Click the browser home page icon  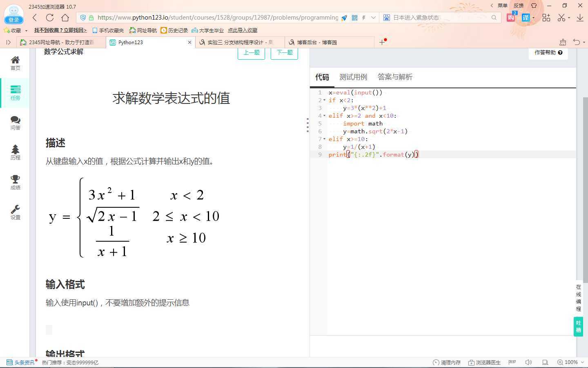point(65,18)
